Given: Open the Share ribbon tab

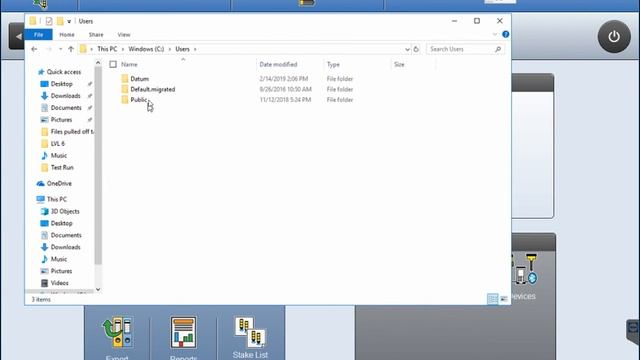Looking at the screenshot, I should [96, 35].
